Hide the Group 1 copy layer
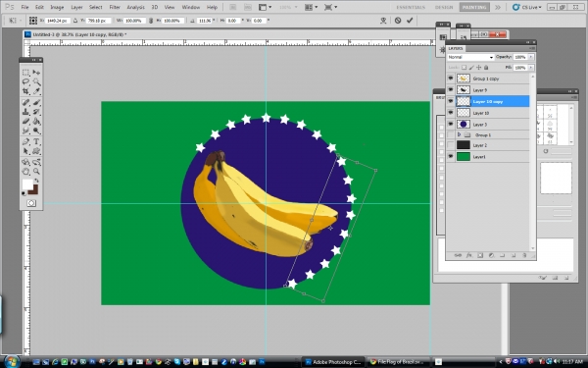The width and height of the screenshot is (588, 368). pos(451,79)
